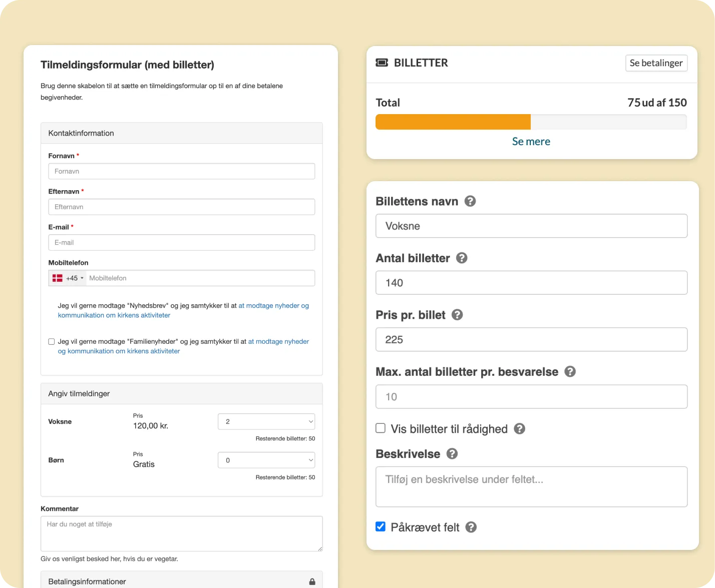Click the Se mere link
Screen dimensions: 715x588
click(x=531, y=142)
